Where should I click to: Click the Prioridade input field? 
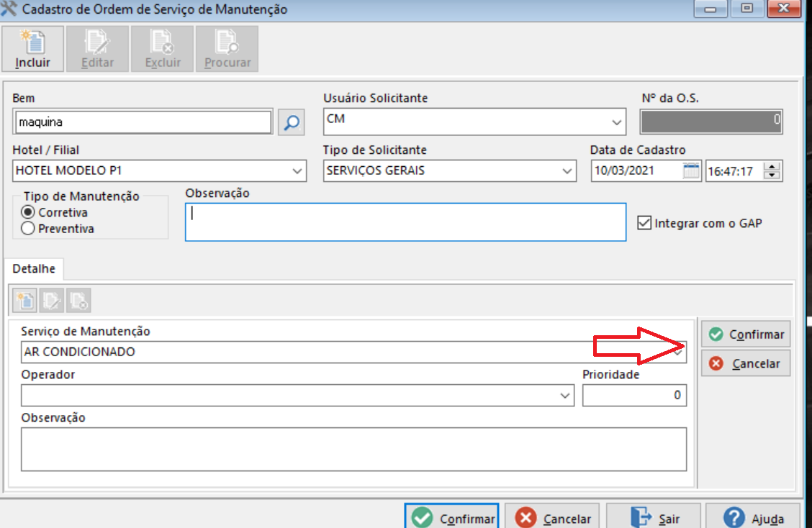point(634,396)
